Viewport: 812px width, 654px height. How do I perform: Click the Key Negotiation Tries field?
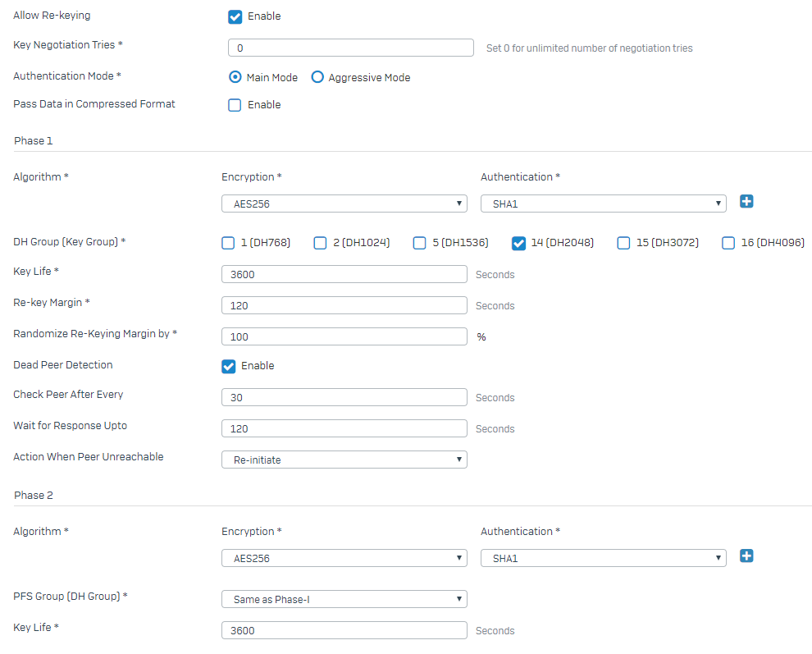pyautogui.click(x=350, y=48)
